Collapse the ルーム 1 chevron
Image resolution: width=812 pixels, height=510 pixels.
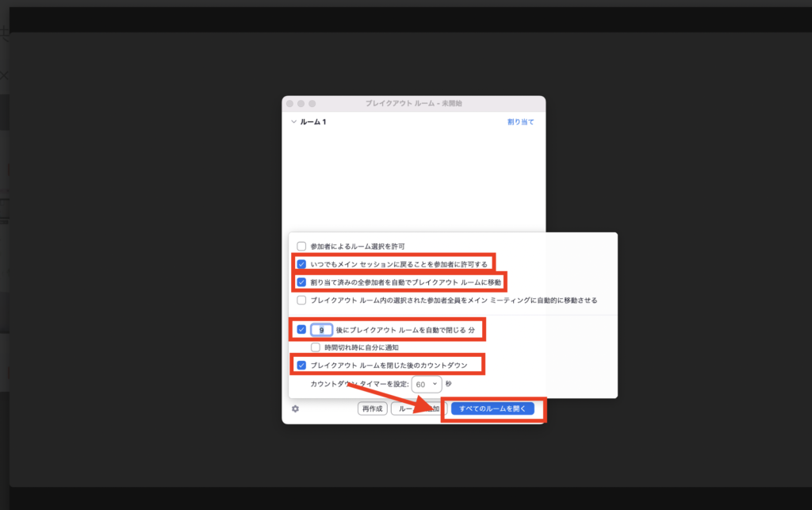(293, 122)
